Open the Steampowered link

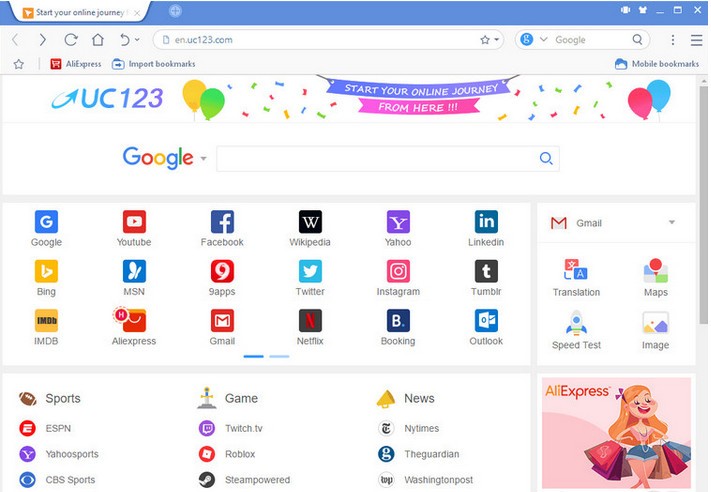(x=244, y=480)
